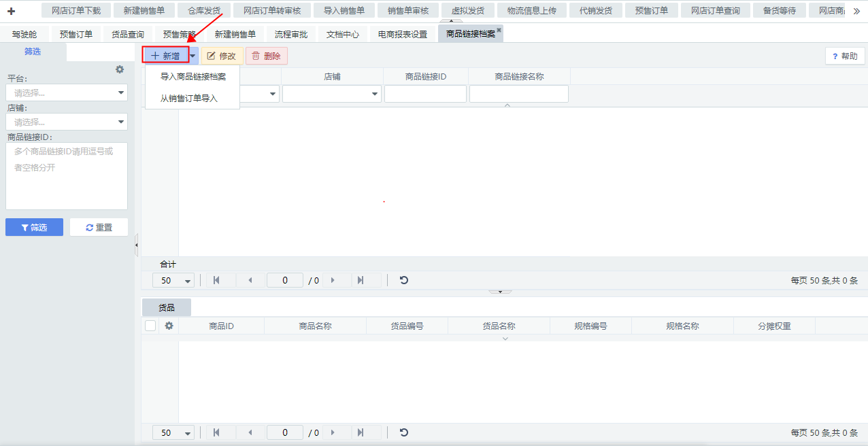Choose 导入商品链接档案 from the menu
868x446 pixels.
coord(193,77)
